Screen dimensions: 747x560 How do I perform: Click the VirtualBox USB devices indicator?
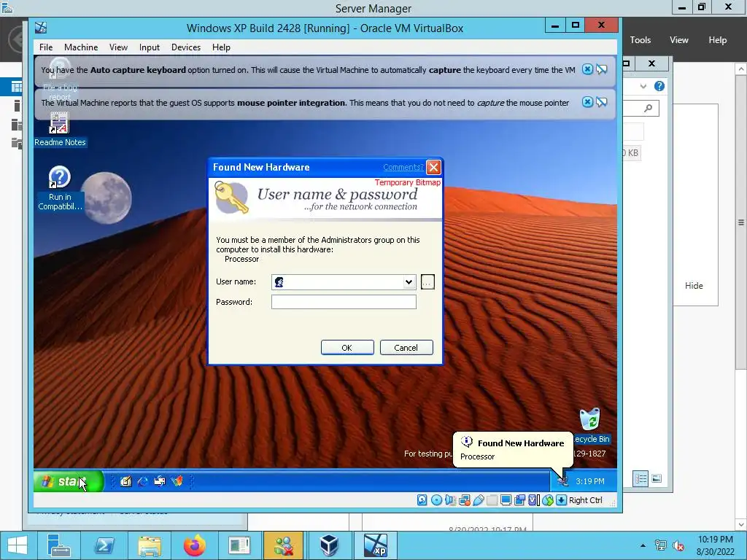point(479,500)
